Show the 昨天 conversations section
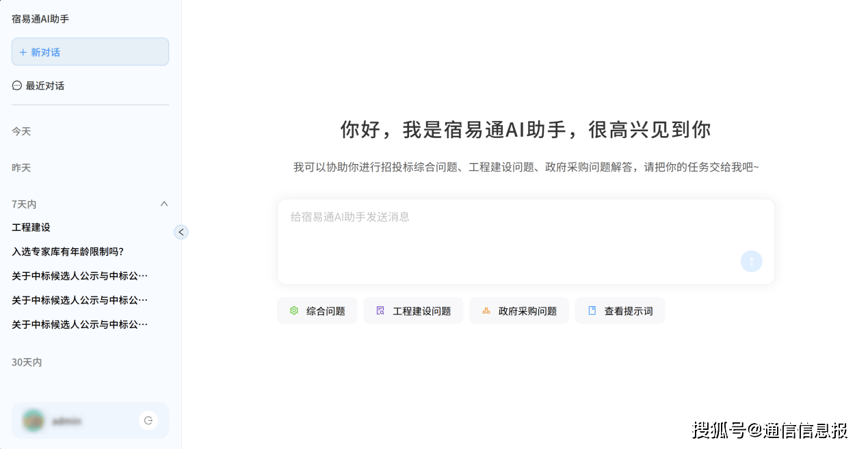868x449 pixels. [21, 167]
